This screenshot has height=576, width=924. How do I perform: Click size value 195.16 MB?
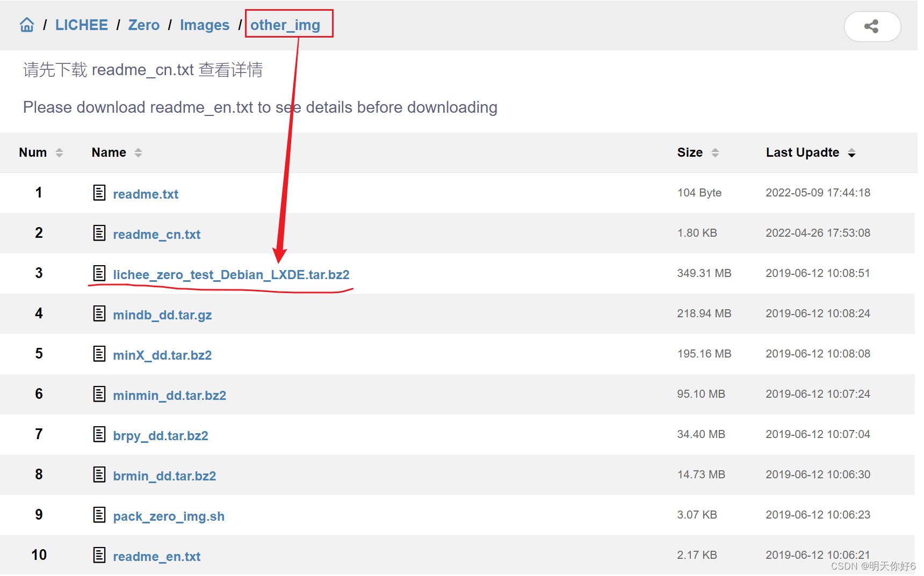click(x=704, y=354)
